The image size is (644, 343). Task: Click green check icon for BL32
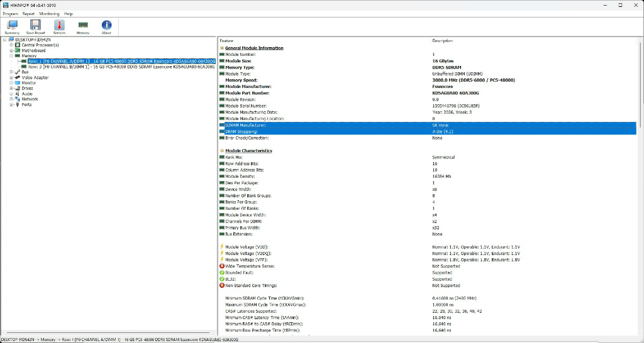222,279
